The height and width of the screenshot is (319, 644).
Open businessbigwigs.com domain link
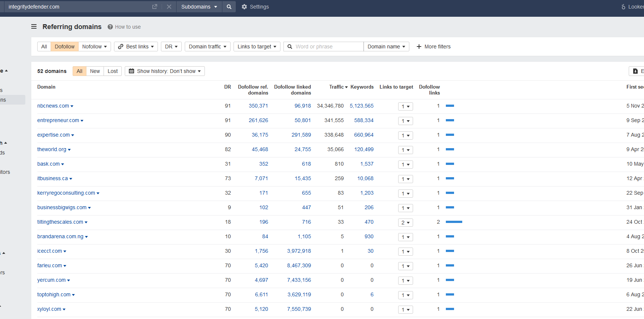click(62, 207)
